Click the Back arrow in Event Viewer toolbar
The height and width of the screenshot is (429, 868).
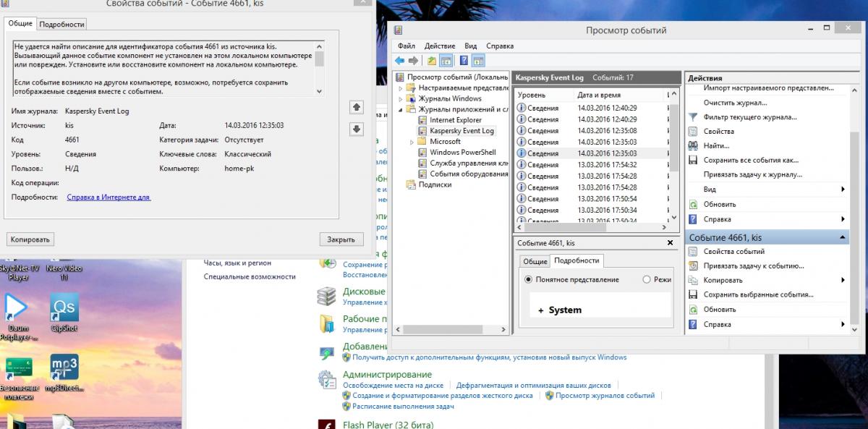click(x=399, y=61)
